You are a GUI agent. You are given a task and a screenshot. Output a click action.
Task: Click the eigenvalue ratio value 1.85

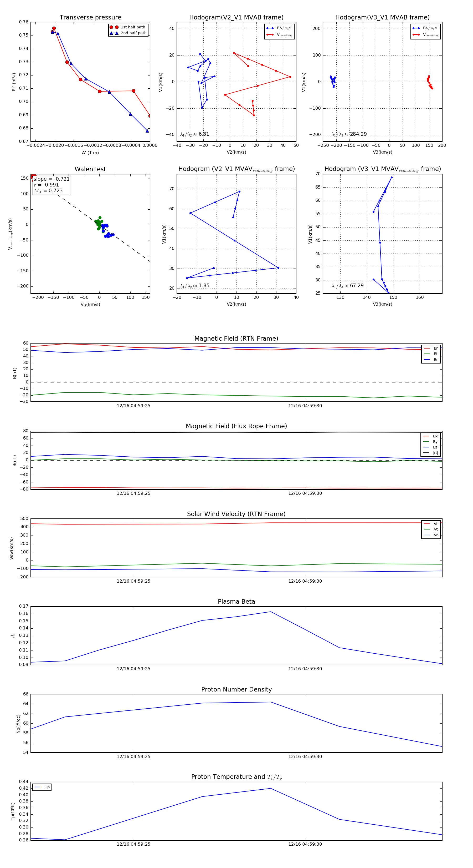tap(204, 286)
